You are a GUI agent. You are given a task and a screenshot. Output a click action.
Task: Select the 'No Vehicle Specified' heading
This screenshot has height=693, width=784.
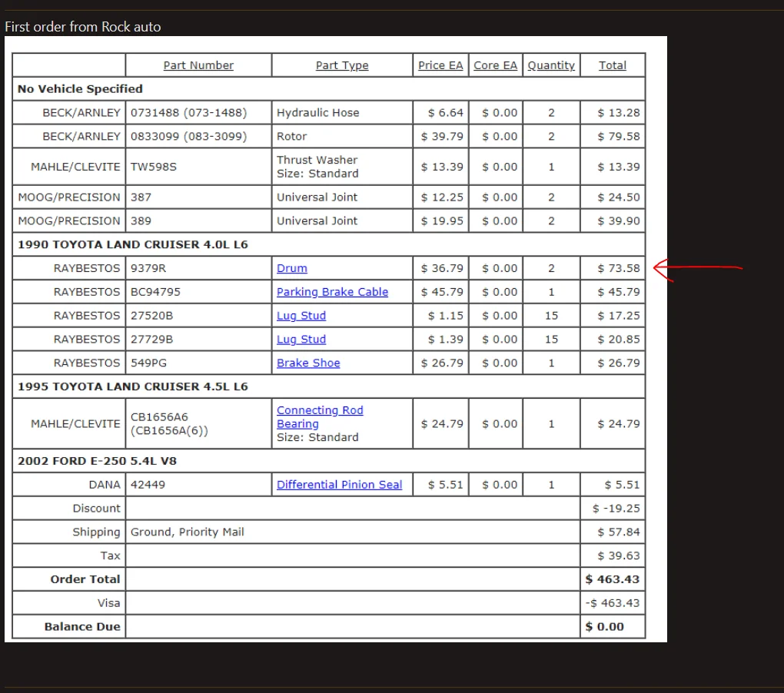[80, 89]
